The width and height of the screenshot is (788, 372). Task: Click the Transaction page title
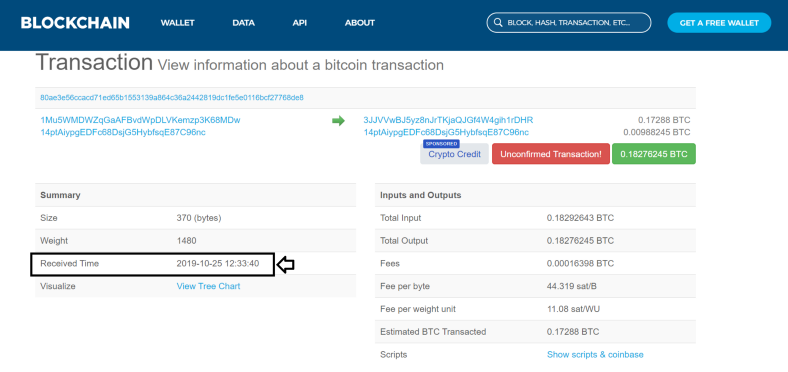[x=94, y=62]
